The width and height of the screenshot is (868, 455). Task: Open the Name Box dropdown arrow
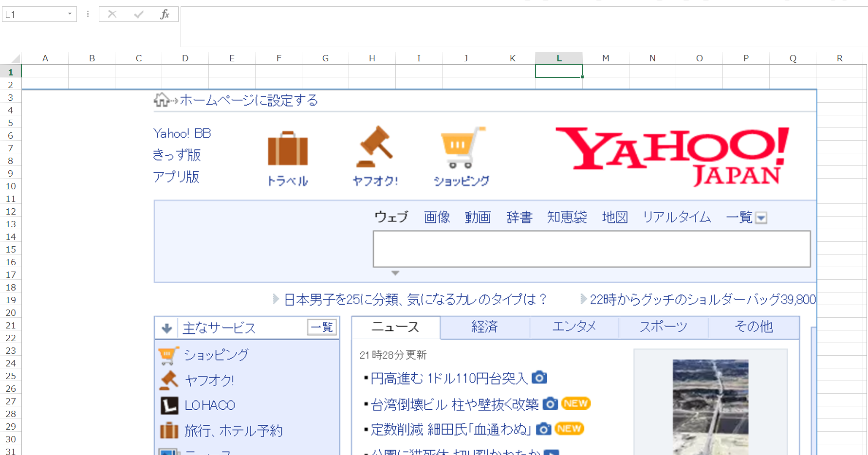[x=70, y=14]
